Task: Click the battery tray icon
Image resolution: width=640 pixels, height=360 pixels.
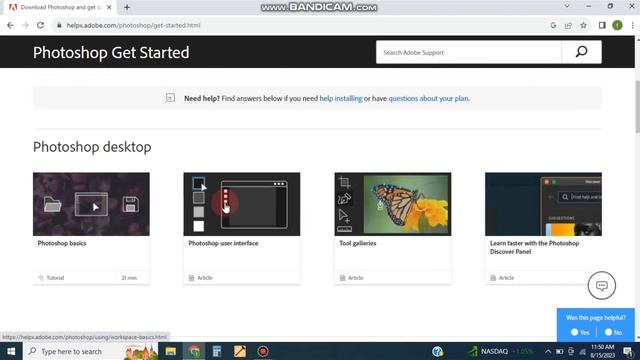Action: pos(560,351)
